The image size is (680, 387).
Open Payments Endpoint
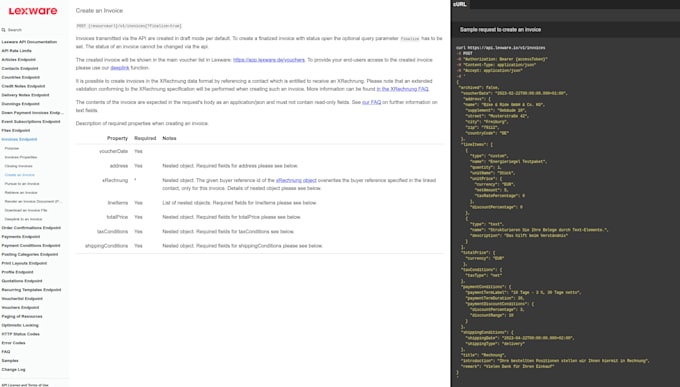pyautogui.click(x=21, y=237)
